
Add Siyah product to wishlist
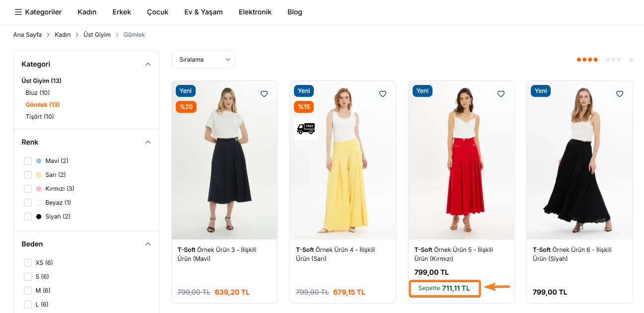tap(619, 94)
